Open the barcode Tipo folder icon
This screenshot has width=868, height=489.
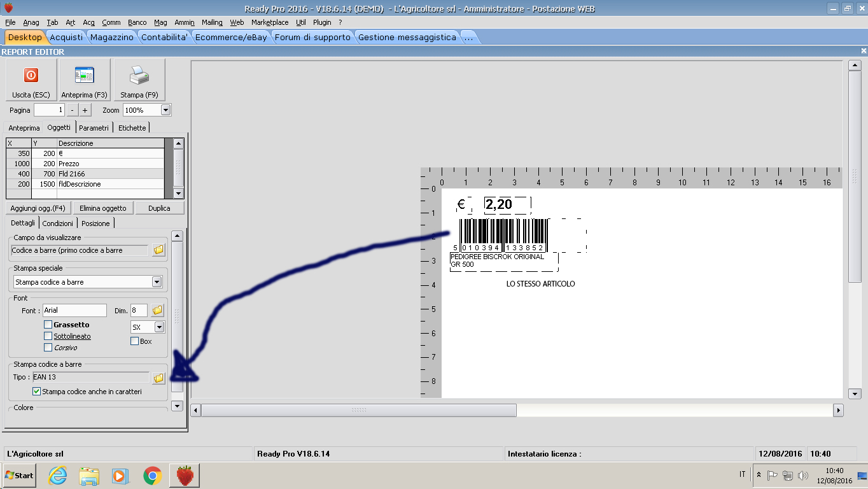[158, 378]
